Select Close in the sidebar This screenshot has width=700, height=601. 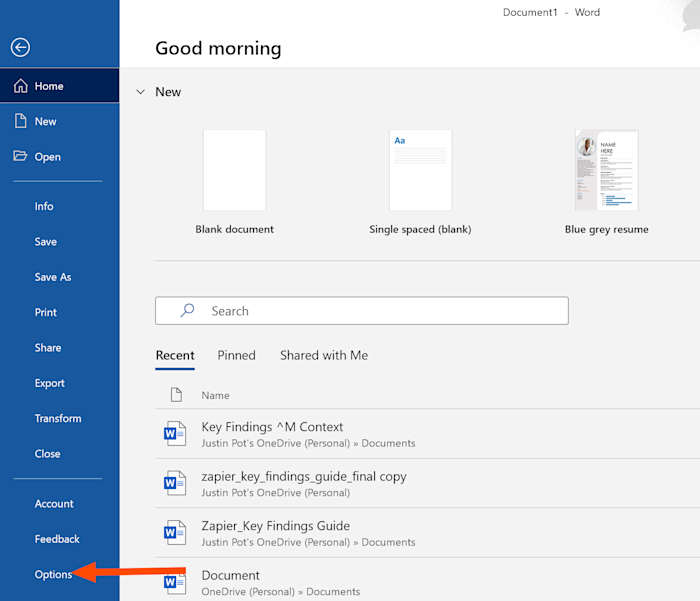click(47, 454)
